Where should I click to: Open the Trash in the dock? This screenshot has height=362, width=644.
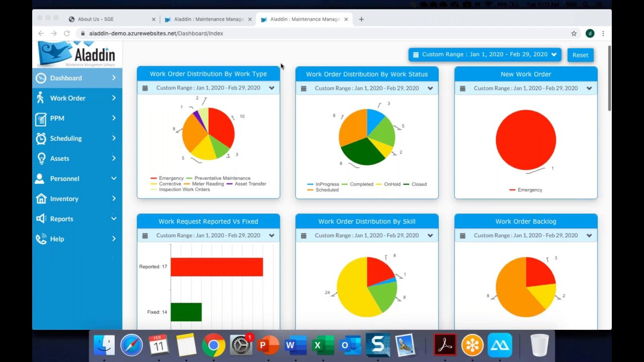click(540, 345)
